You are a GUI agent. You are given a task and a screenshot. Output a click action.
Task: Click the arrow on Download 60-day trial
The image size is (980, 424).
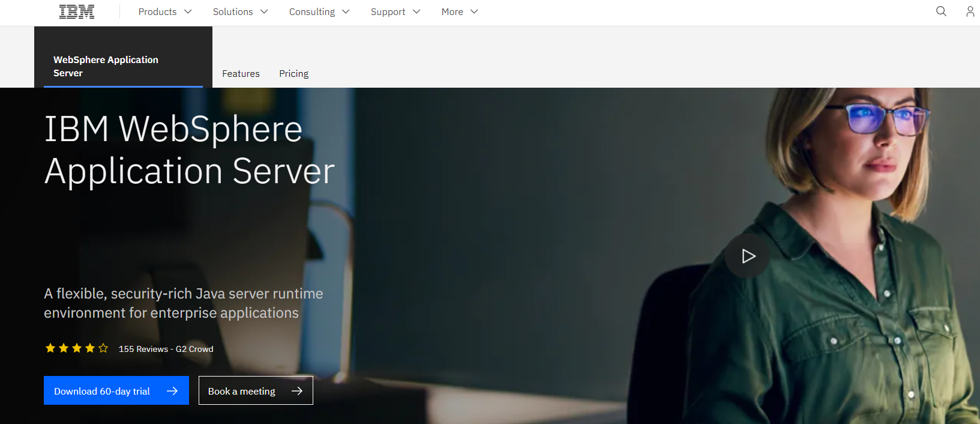(172, 391)
